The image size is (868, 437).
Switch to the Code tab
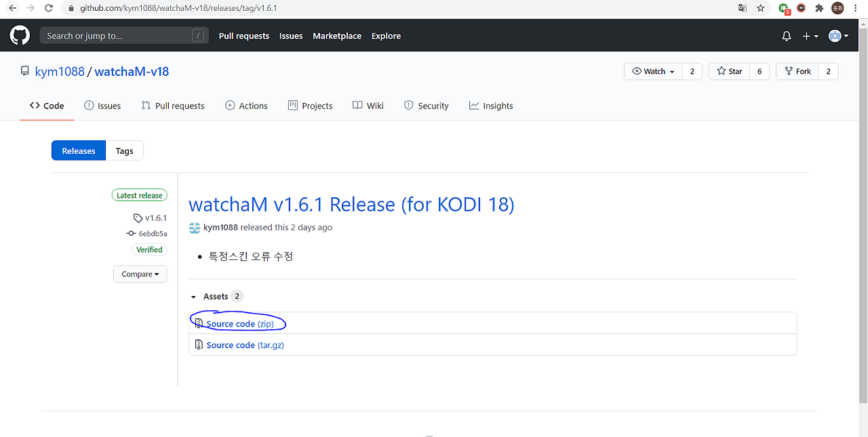(x=47, y=106)
